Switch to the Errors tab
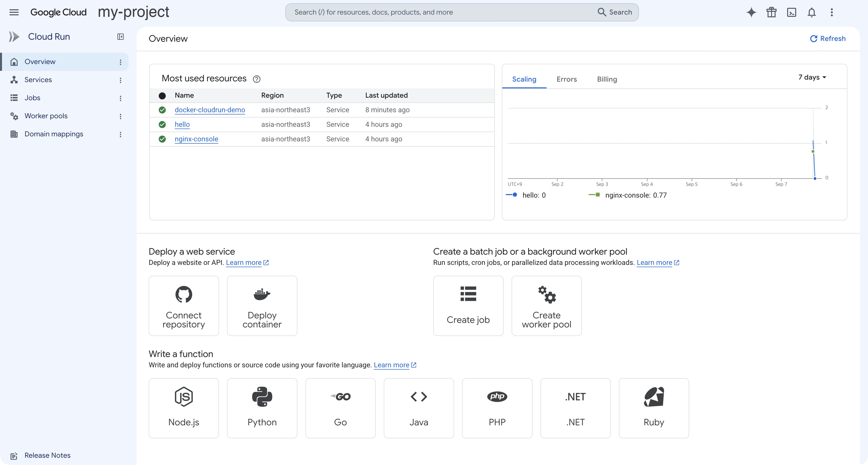Image resolution: width=868 pixels, height=465 pixels. click(566, 80)
